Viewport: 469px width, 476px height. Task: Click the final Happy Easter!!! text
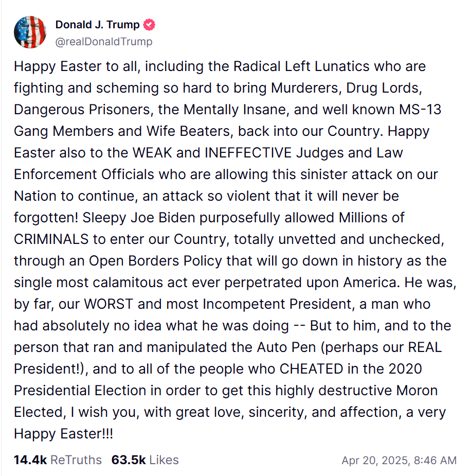click(x=63, y=434)
